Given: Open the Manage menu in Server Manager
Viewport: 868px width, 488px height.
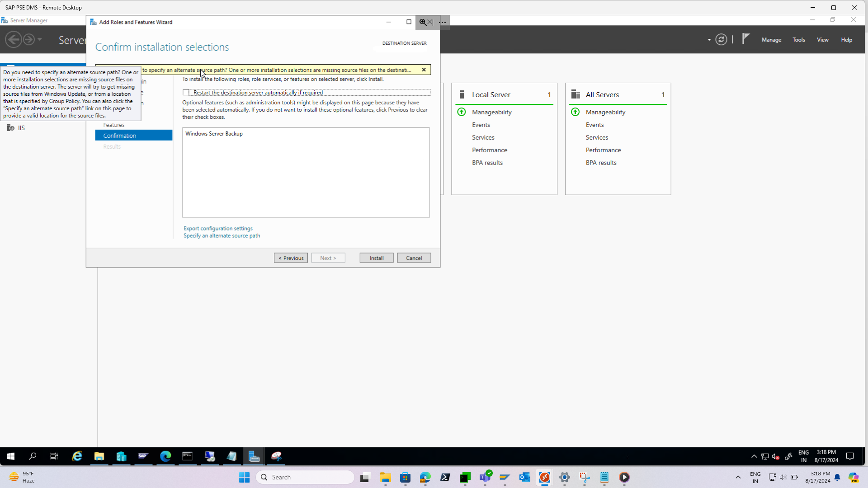Looking at the screenshot, I should point(771,40).
